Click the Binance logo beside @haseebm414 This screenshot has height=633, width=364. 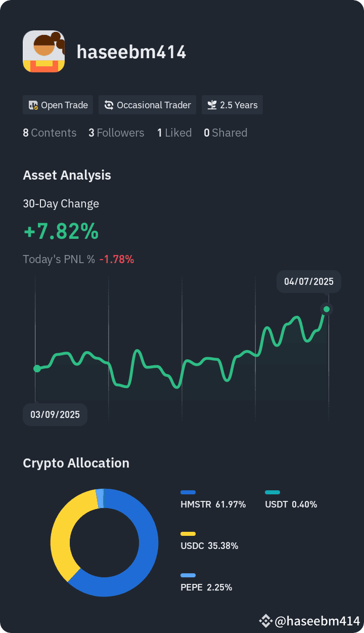click(266, 621)
